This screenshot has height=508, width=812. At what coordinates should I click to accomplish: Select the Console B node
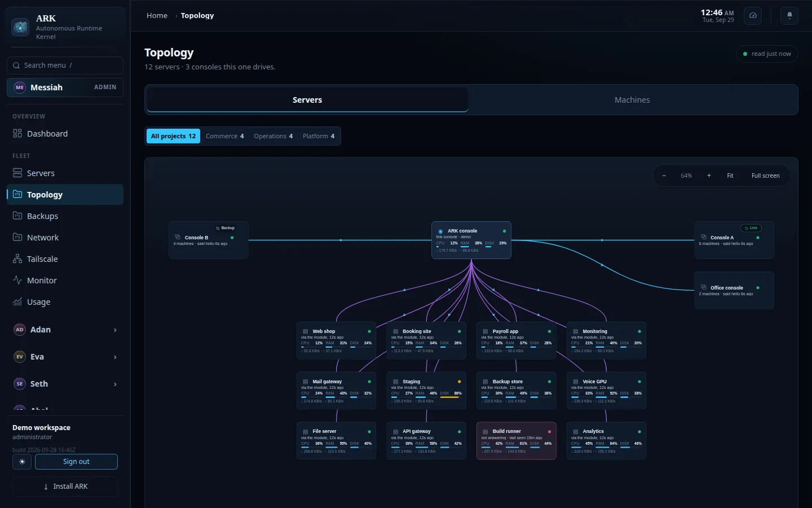(x=209, y=240)
